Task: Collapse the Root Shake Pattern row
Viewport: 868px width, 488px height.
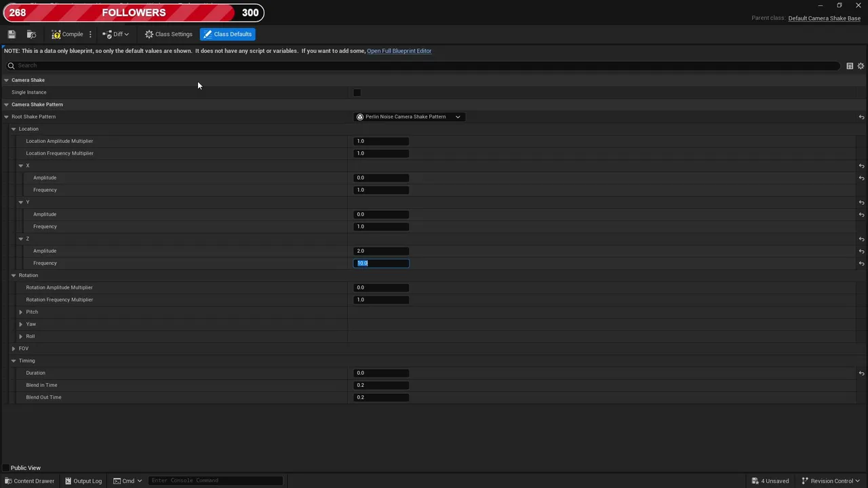Action: tap(6, 117)
